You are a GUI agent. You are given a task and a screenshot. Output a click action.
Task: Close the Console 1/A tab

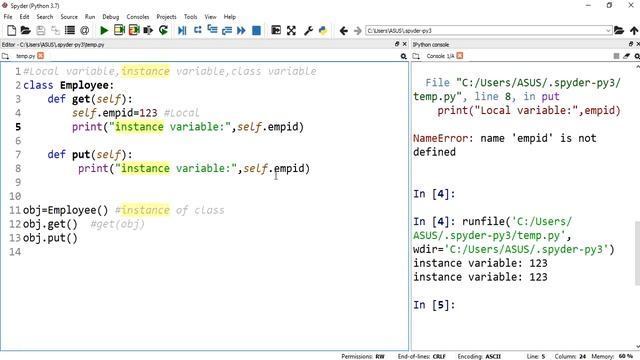460,56
